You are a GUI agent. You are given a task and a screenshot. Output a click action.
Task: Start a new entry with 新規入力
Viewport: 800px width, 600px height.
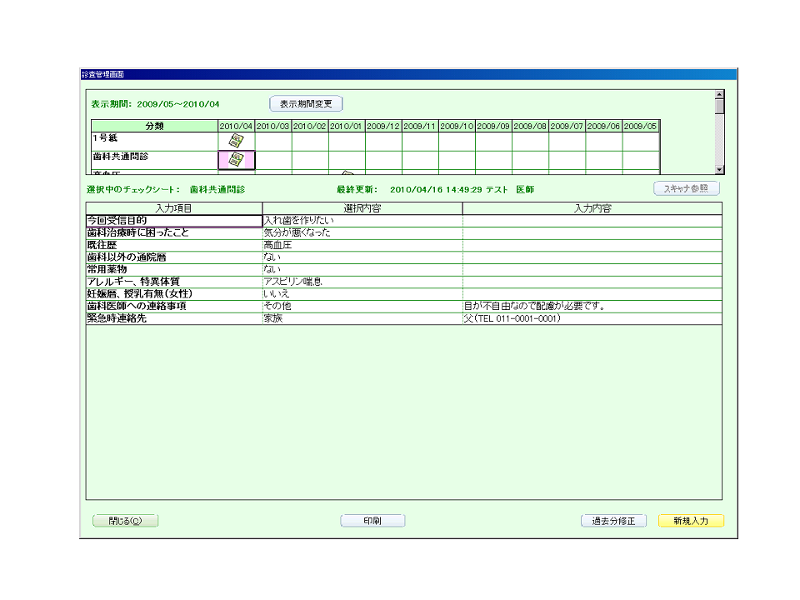tap(691, 521)
